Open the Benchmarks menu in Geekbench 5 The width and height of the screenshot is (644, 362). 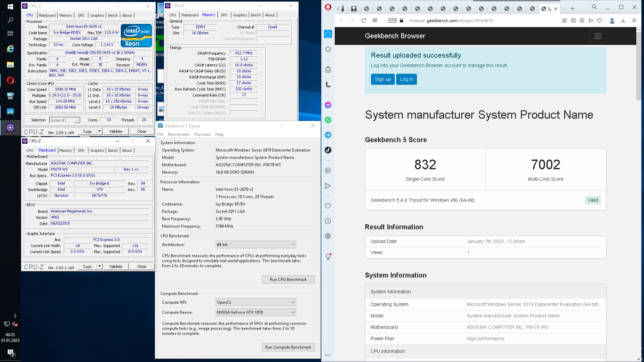click(x=179, y=134)
